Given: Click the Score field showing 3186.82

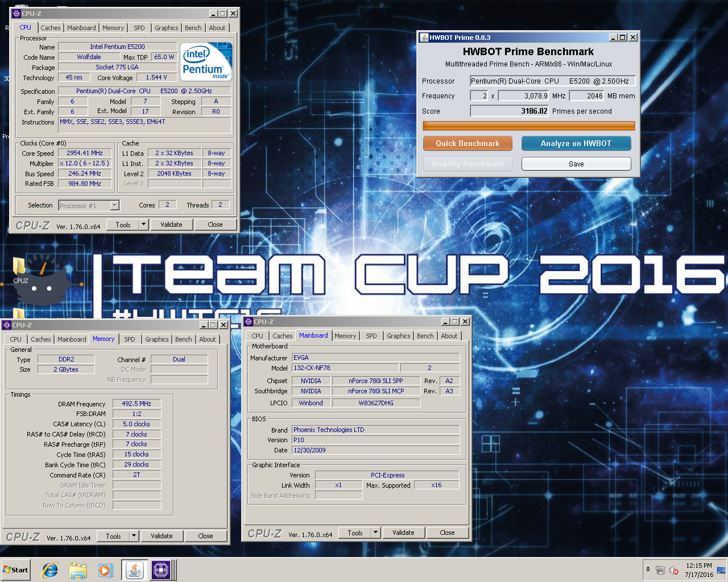Looking at the screenshot, I should 509,111.
